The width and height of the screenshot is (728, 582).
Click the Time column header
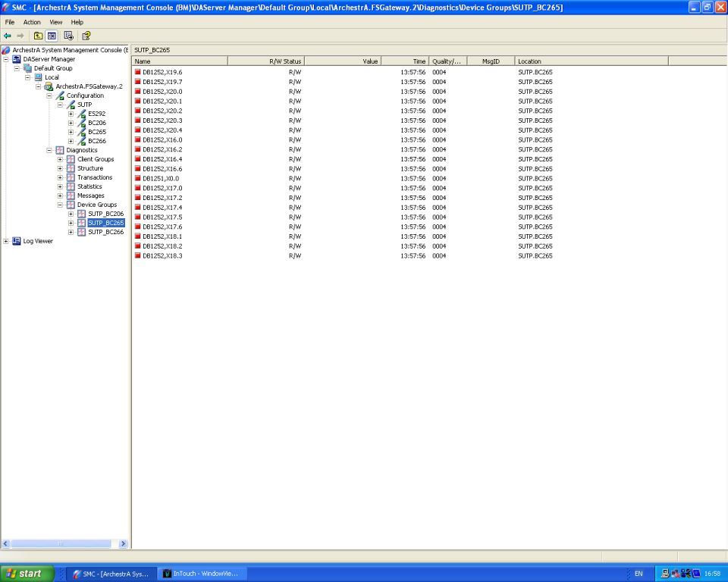pos(404,61)
